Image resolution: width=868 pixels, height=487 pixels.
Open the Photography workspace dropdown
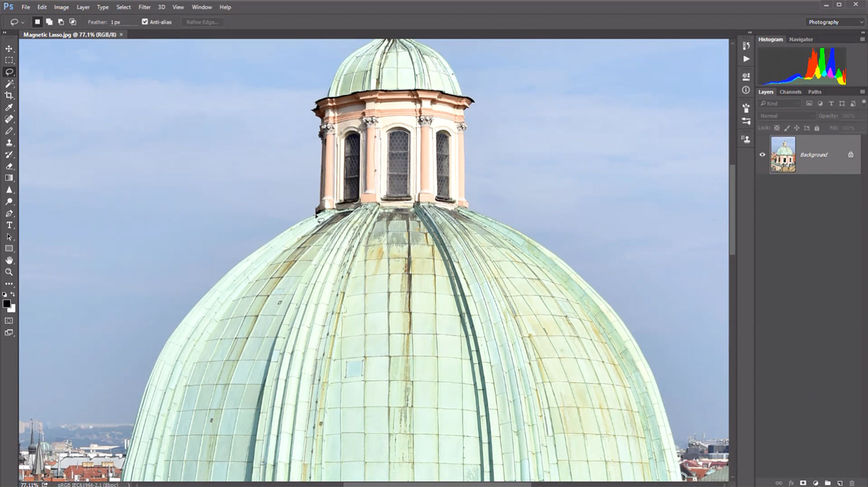[835, 22]
